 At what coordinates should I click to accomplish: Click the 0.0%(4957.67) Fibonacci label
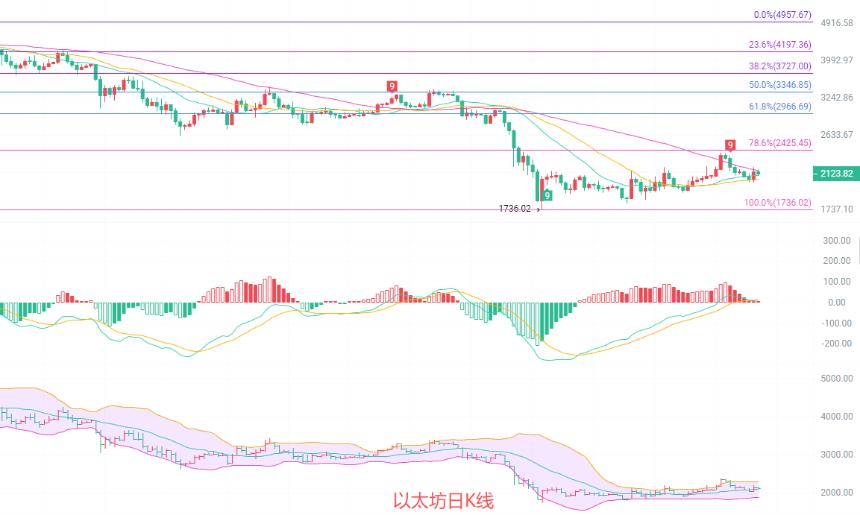(782, 15)
